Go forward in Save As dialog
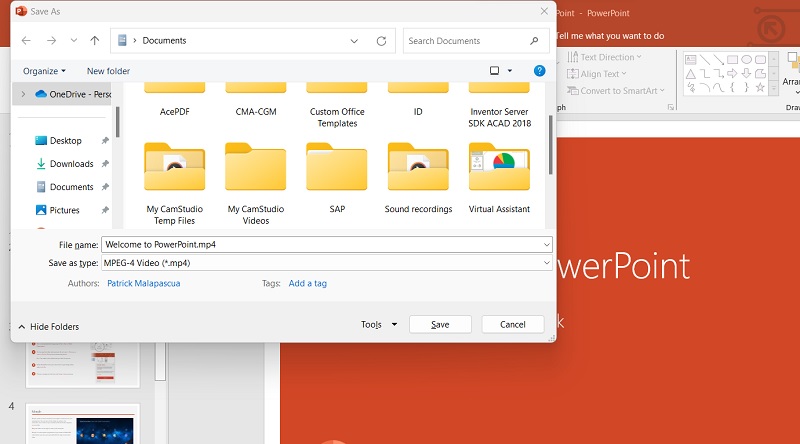 (52, 40)
